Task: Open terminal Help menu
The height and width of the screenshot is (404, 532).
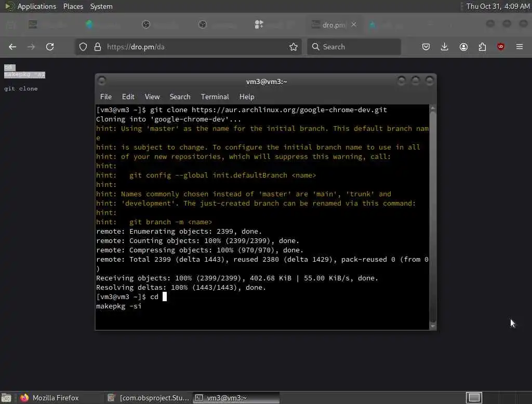Action: pos(247,97)
